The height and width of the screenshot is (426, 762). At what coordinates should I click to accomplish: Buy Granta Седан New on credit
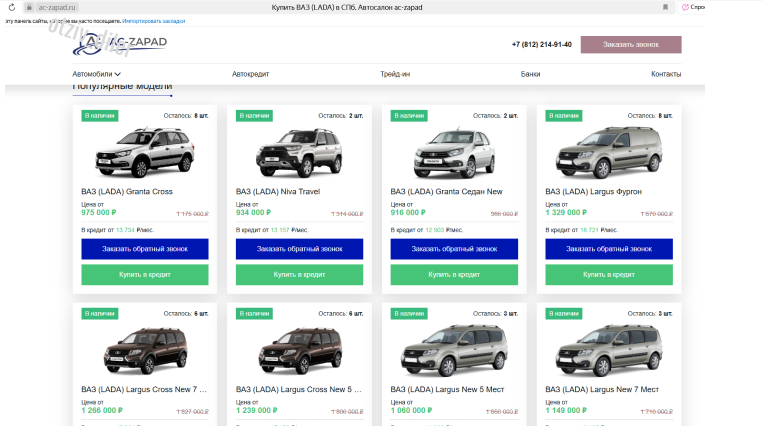[x=454, y=274]
